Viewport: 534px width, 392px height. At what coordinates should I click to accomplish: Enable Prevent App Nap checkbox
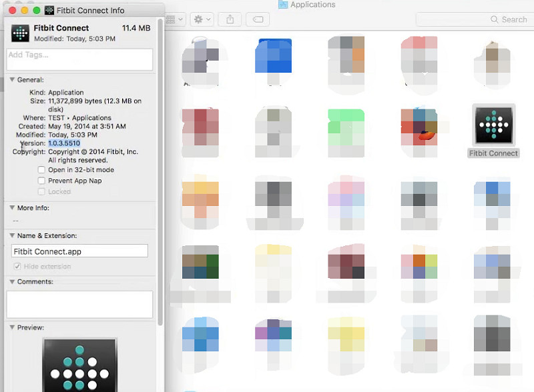pyautogui.click(x=41, y=181)
